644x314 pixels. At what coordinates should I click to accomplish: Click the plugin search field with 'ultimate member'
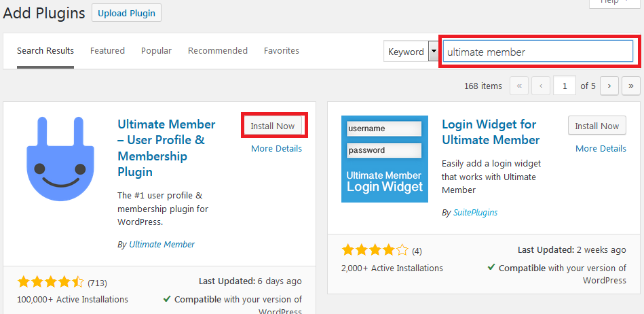click(538, 52)
